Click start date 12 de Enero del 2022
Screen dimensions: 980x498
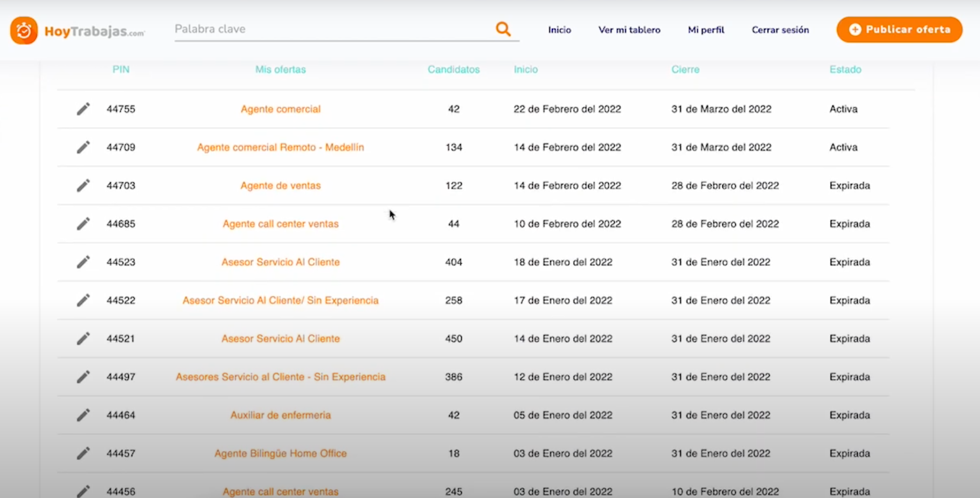point(563,377)
